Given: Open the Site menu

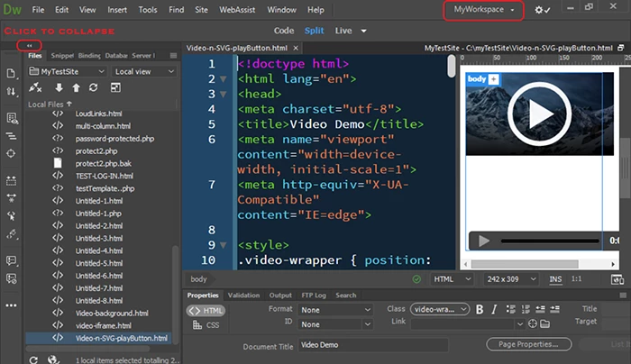Looking at the screenshot, I should coord(201,10).
